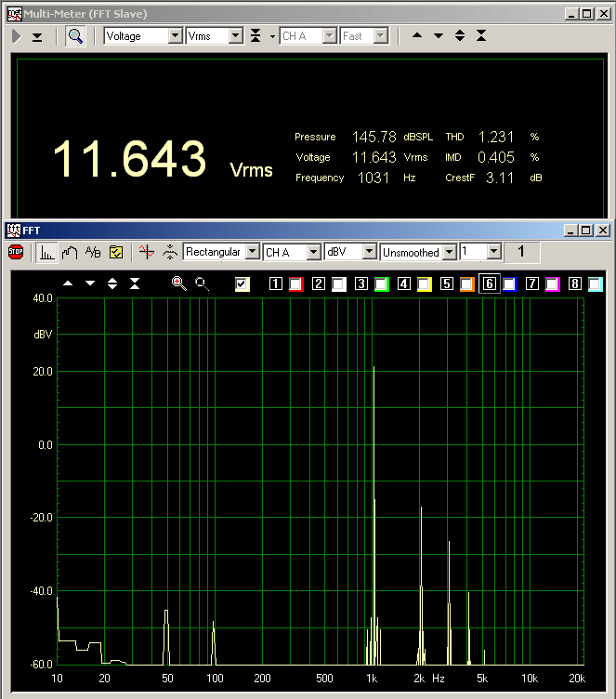Toggle the selected memory slot 6 box
This screenshot has height=699, width=616.
tap(490, 284)
